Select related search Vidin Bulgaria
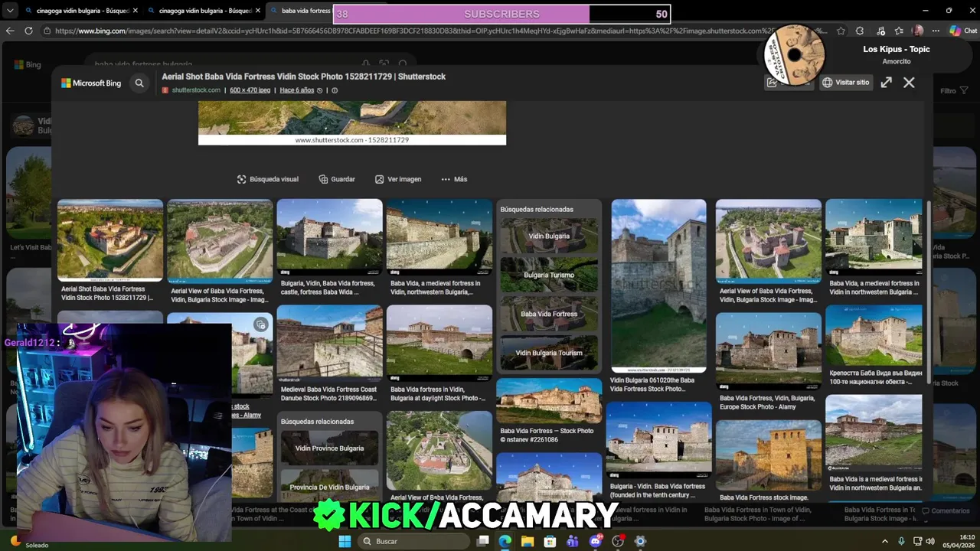The height and width of the screenshot is (551, 980). coord(549,236)
